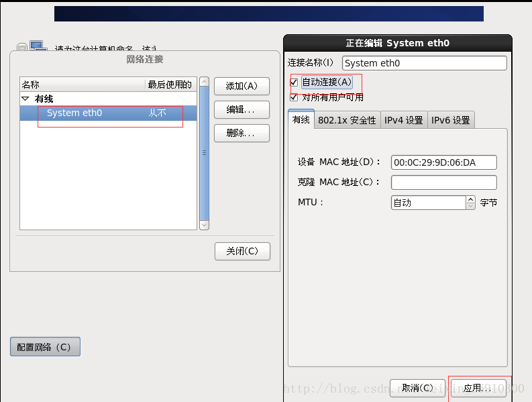This screenshot has height=402, width=532.
Task: Decrease MTU with the down arrow
Action: 470,206
